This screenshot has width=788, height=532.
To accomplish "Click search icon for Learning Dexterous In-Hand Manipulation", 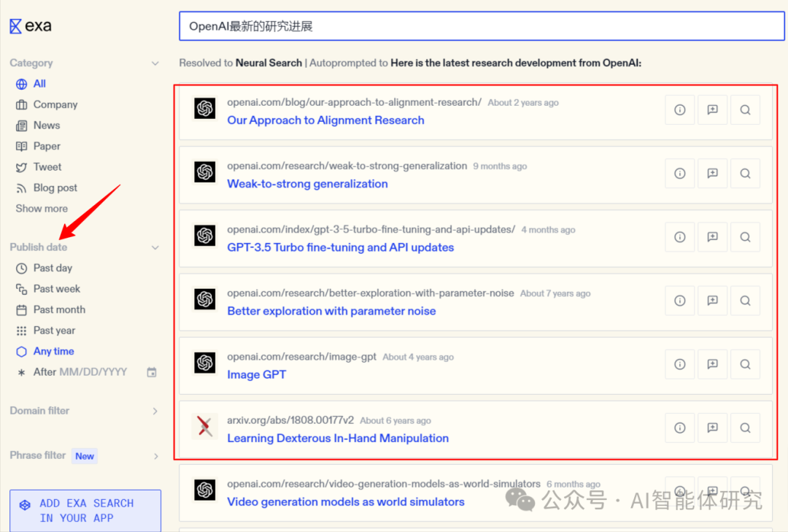I will click(x=745, y=428).
